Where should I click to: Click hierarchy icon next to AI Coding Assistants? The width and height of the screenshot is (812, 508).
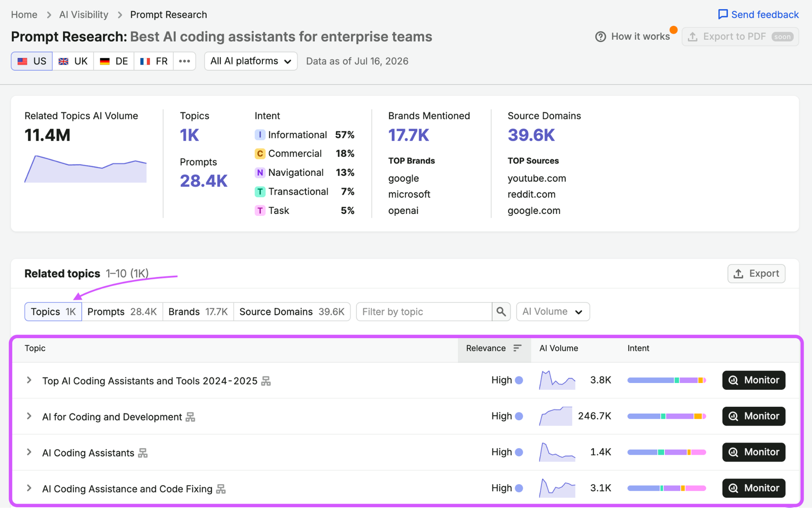pyautogui.click(x=143, y=453)
